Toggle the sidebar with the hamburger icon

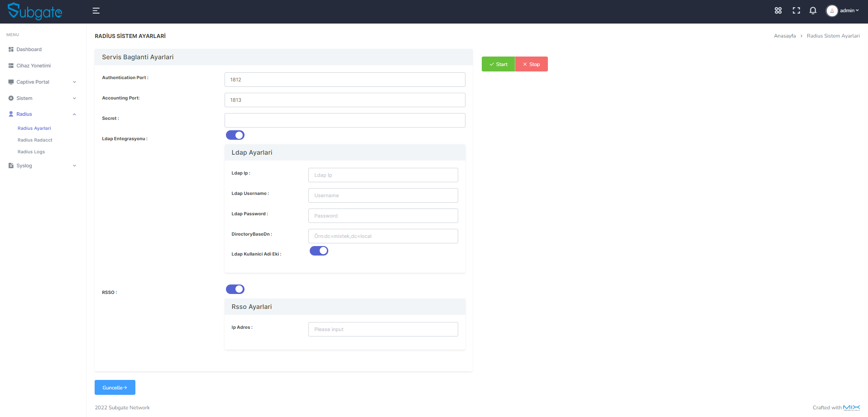pos(96,10)
